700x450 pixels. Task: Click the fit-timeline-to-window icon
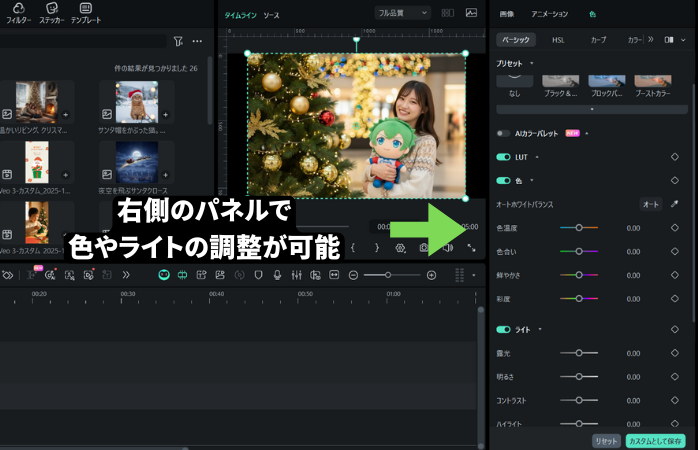(x=334, y=275)
